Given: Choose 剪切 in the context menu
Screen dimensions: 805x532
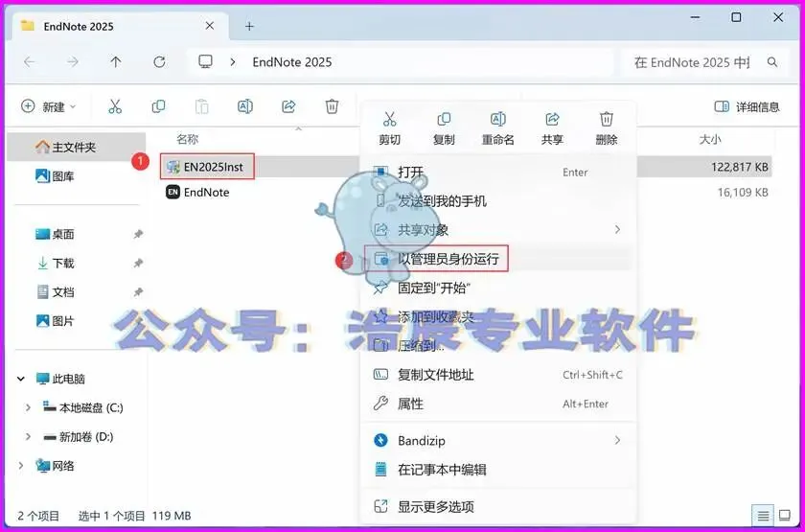Looking at the screenshot, I should pos(390,128).
